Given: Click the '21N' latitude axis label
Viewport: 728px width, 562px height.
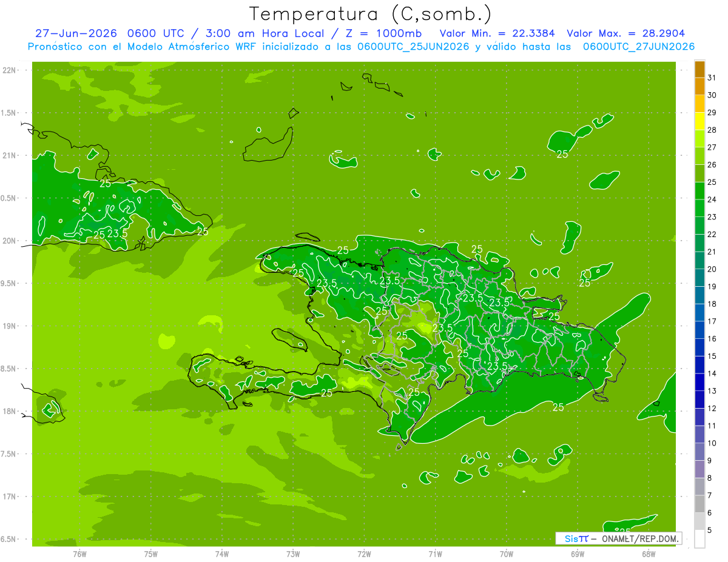Looking at the screenshot, I should pyautogui.click(x=8, y=156).
